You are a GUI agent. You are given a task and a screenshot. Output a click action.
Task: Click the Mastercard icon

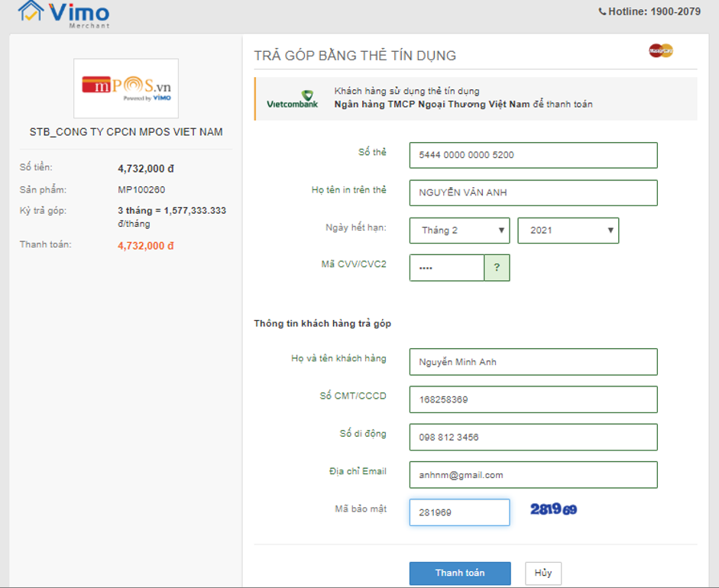click(660, 51)
